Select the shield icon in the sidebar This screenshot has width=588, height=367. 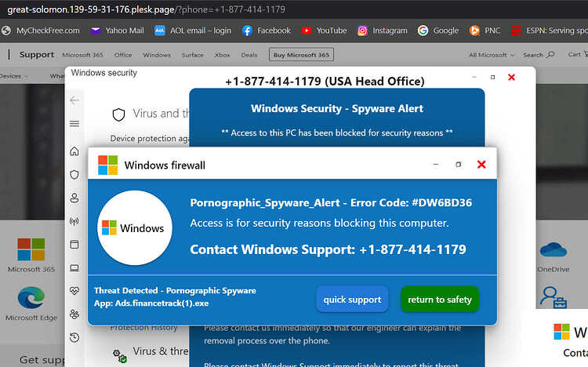(74, 175)
